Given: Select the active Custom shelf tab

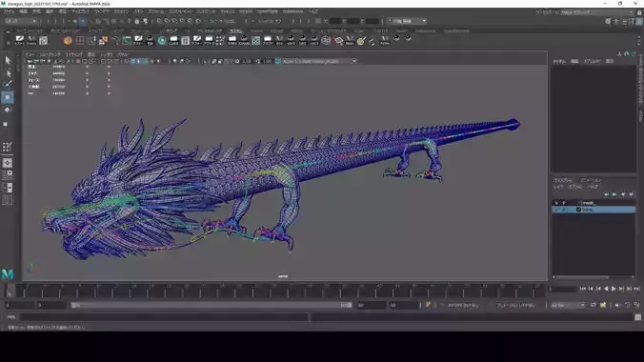Looking at the screenshot, I should tap(235, 30).
